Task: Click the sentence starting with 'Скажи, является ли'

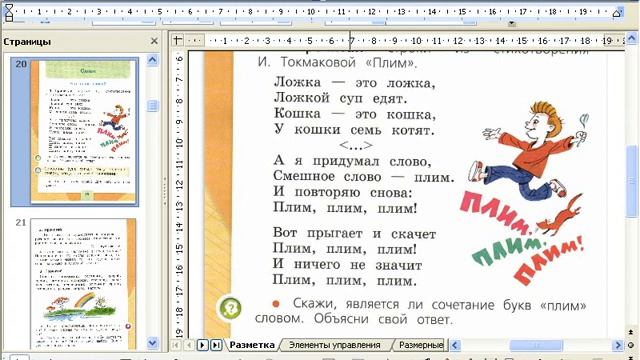Action: coord(439,304)
